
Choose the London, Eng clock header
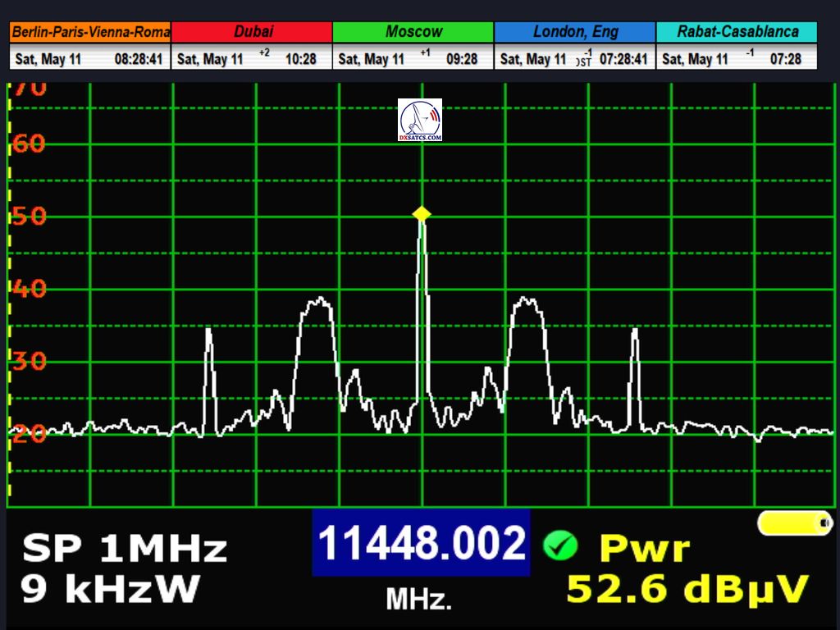click(574, 32)
